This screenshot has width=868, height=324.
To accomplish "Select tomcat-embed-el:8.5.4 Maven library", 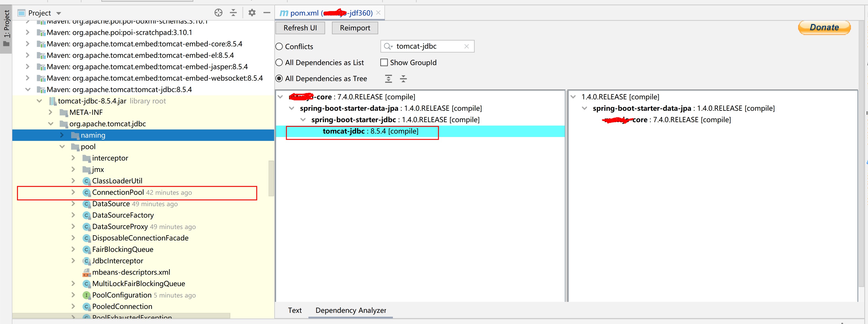I will click(x=140, y=55).
